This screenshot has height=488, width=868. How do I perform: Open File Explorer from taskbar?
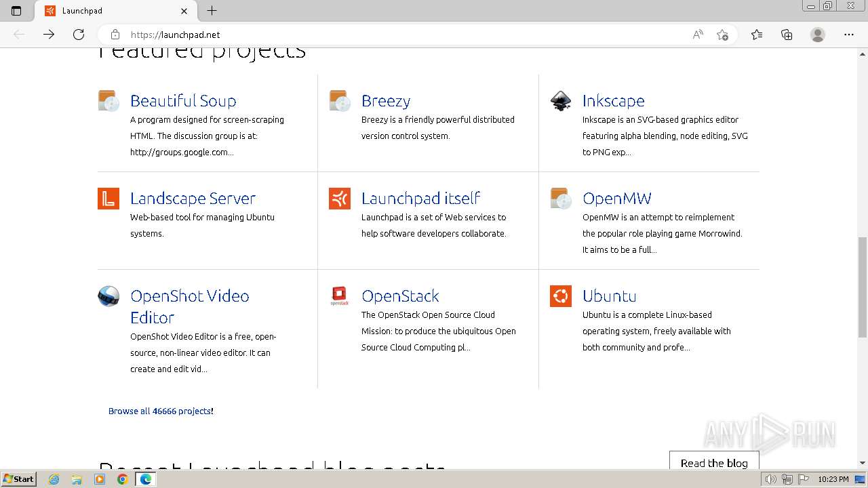click(x=77, y=479)
